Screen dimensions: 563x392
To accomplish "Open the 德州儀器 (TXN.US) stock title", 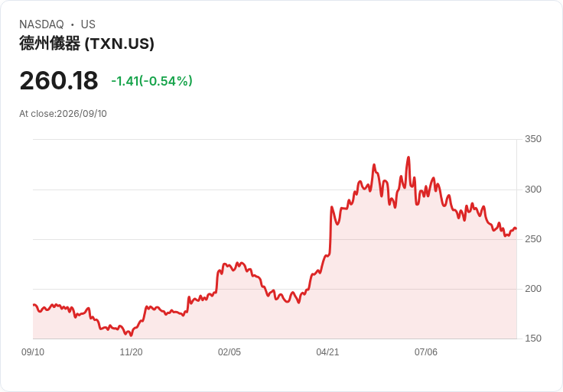I will point(86,44).
